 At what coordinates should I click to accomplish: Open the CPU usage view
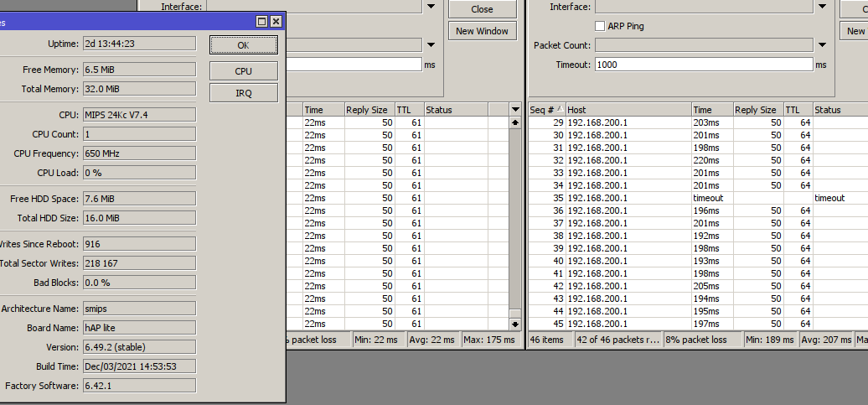tap(244, 71)
